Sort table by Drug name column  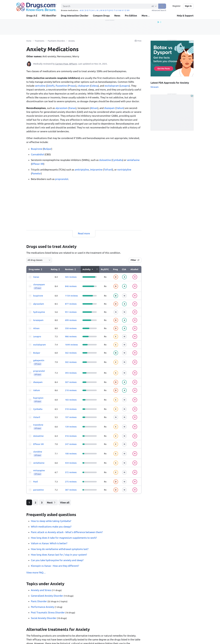(35, 270)
